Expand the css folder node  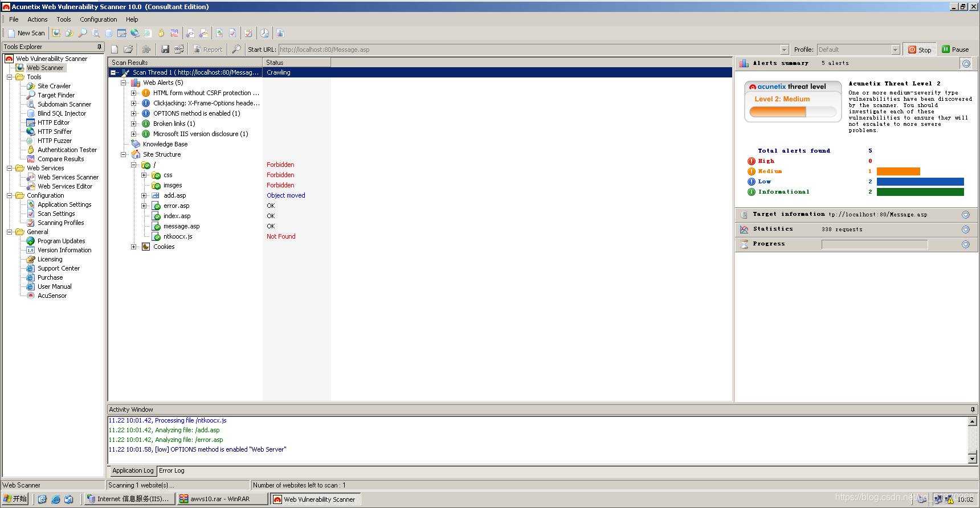(x=144, y=175)
